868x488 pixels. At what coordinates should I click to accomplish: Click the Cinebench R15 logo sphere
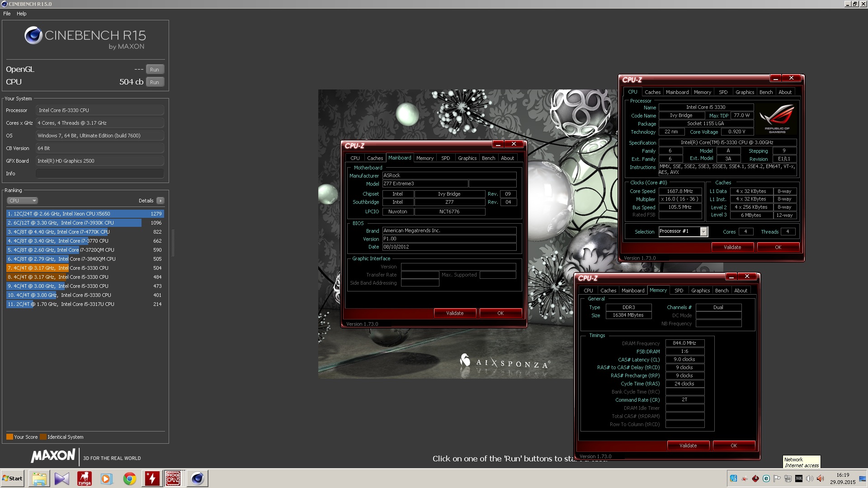point(33,35)
